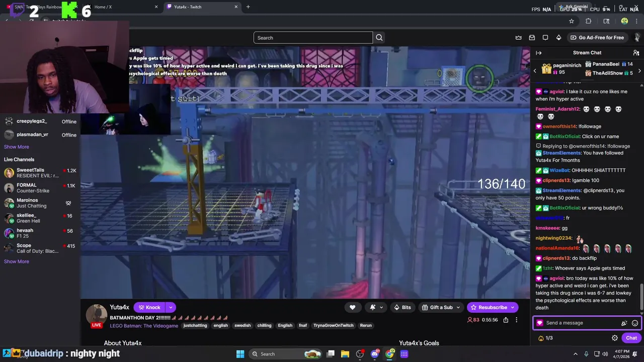Collapse the Stream Chat panel
Screen dimensions: 644x362
pyautogui.click(x=539, y=53)
